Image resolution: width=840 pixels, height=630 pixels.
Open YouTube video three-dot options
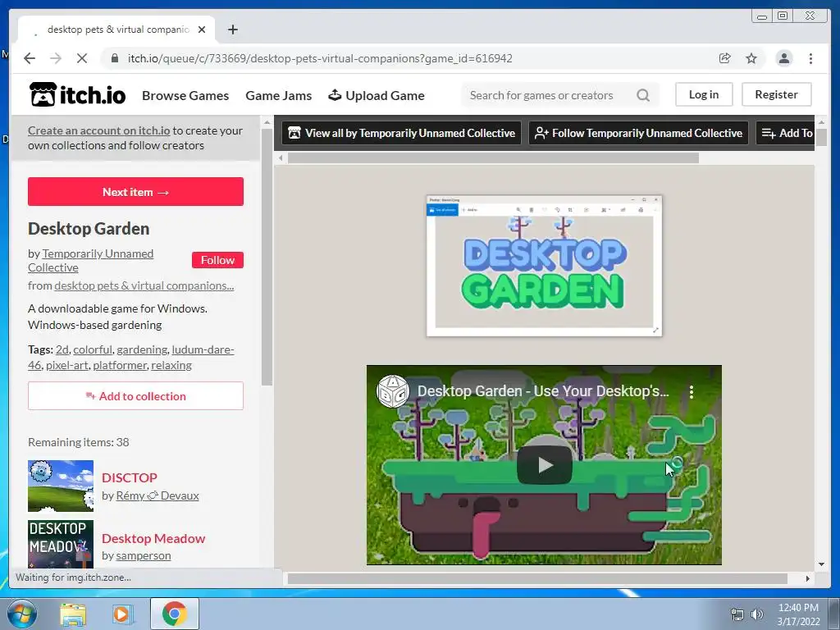point(692,391)
